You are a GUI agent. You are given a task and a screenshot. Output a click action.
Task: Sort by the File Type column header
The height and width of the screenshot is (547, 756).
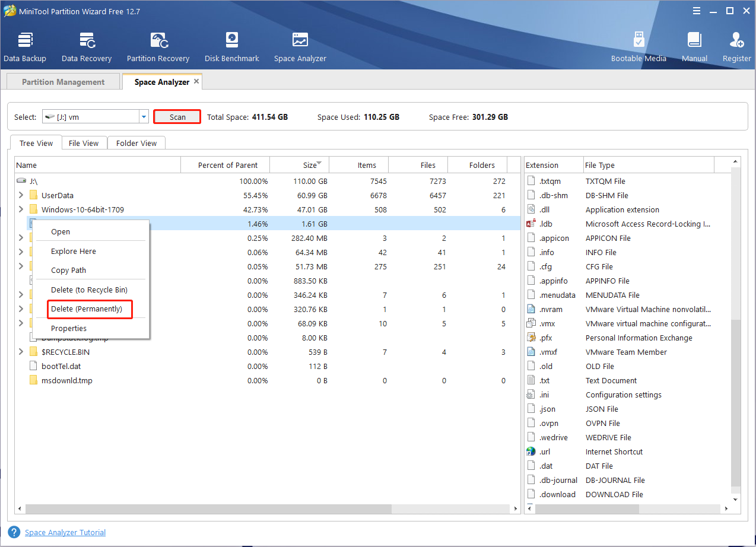click(649, 165)
